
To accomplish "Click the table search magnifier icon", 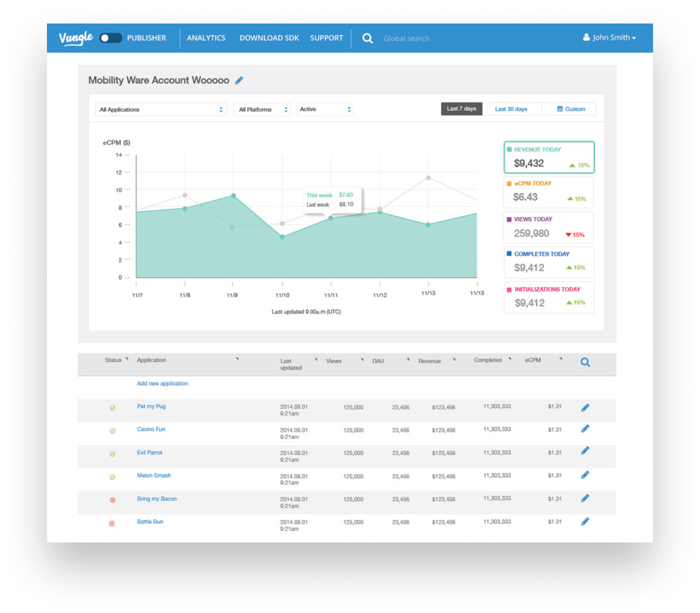I will tap(585, 362).
